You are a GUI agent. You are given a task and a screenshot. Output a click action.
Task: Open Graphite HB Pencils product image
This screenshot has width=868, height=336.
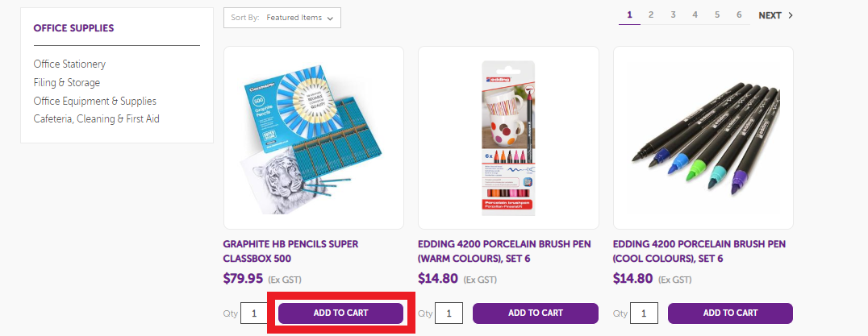314,138
